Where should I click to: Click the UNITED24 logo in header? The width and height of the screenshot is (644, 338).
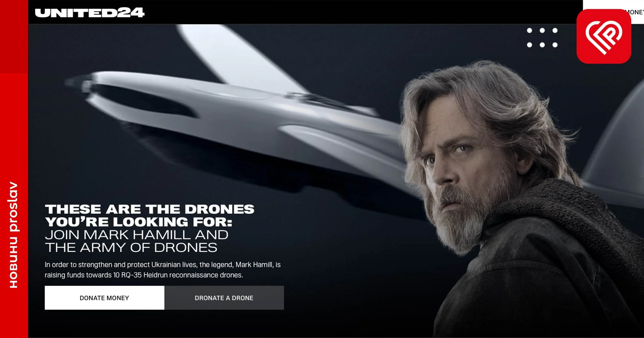click(x=90, y=13)
